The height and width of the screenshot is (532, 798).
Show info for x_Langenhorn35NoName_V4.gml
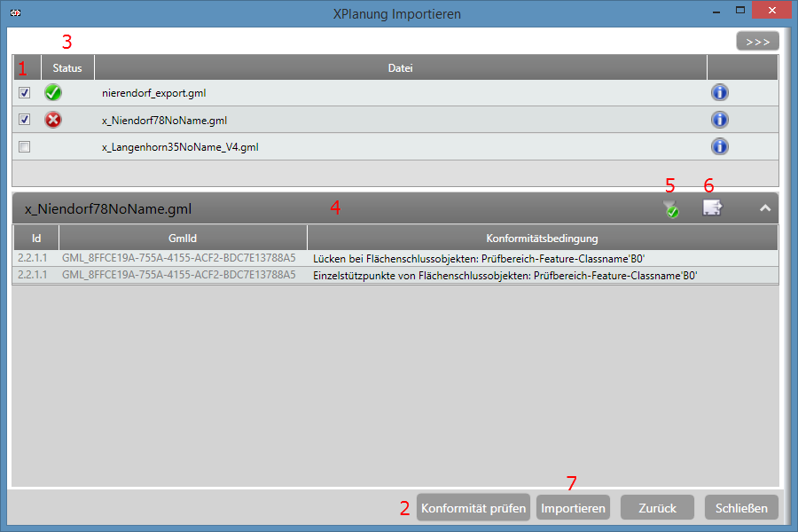[720, 146]
